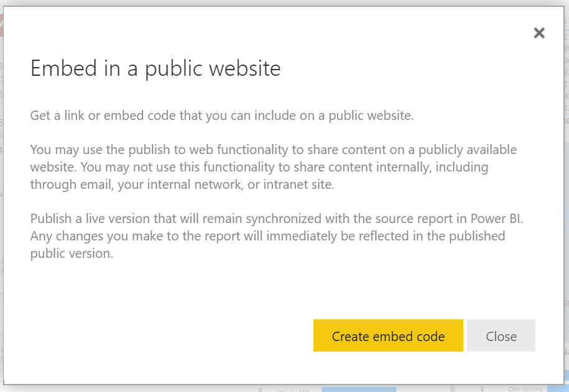Click the line starting "website. You may not use"
Screen dimensions: 569x392
pyautogui.click(x=259, y=167)
